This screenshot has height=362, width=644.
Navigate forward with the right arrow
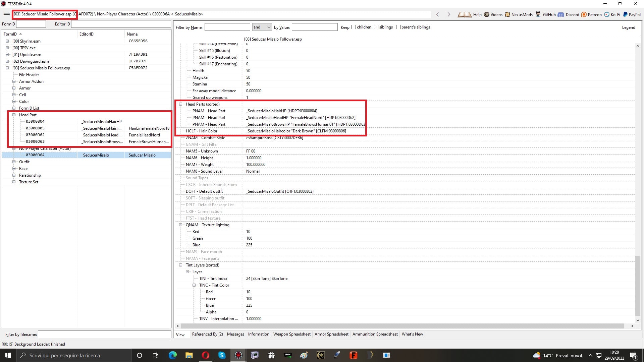click(449, 14)
